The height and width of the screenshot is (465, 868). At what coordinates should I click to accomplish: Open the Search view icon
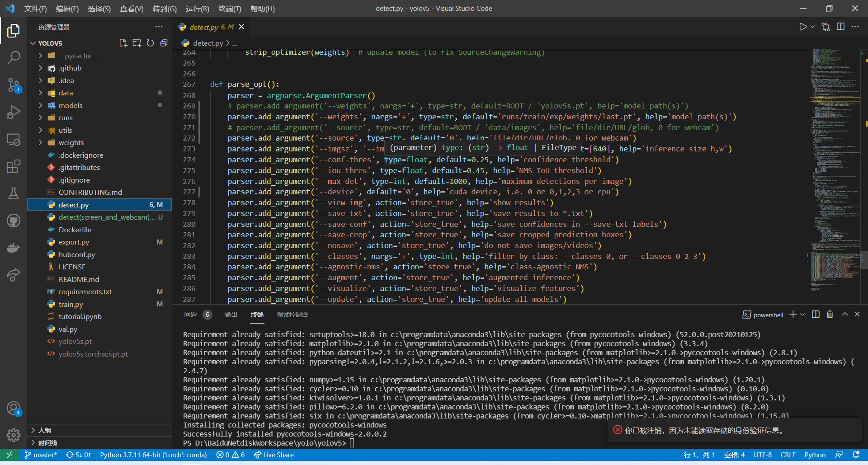14,57
